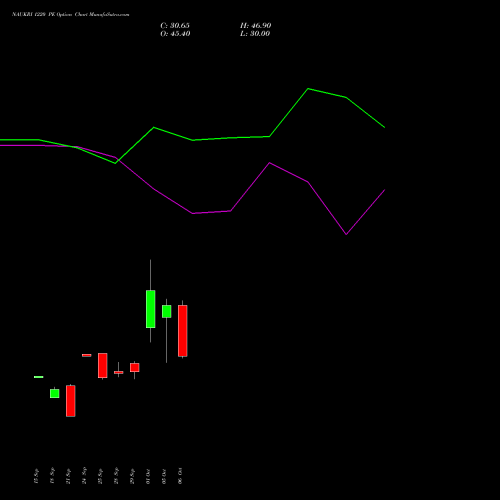500x500 pixels.
Task: Select the 06 Oct date label
Action: tap(180, 476)
